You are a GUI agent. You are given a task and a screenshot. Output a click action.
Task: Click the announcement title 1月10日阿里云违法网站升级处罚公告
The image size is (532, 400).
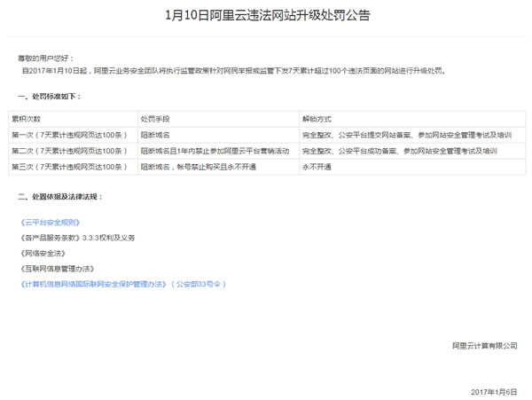267,16
